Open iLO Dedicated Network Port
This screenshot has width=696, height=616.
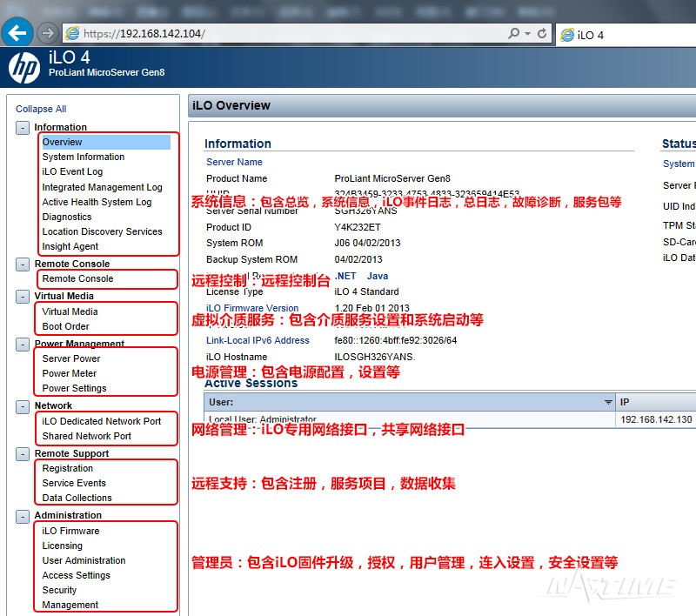point(101,421)
